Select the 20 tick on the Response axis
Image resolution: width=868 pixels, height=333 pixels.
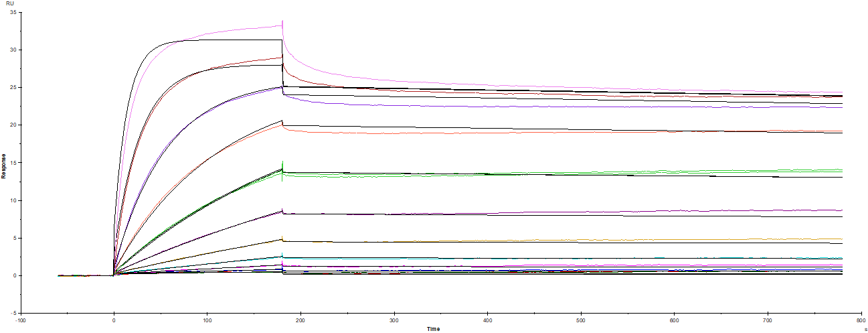[13, 125]
